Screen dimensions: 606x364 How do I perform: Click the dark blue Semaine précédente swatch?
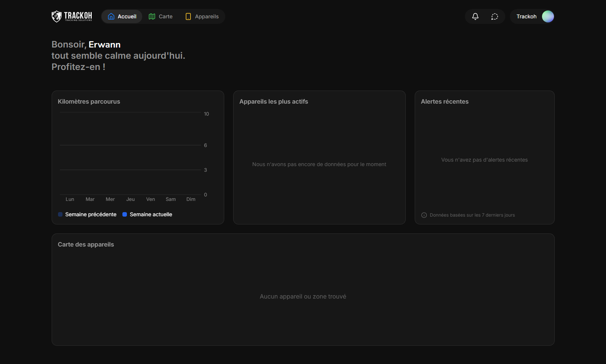(60, 214)
